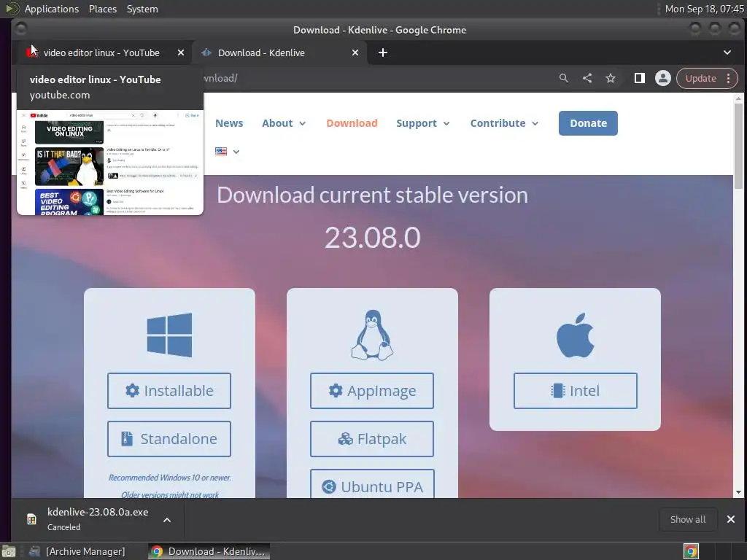Expand the Contribute menu

pos(504,123)
